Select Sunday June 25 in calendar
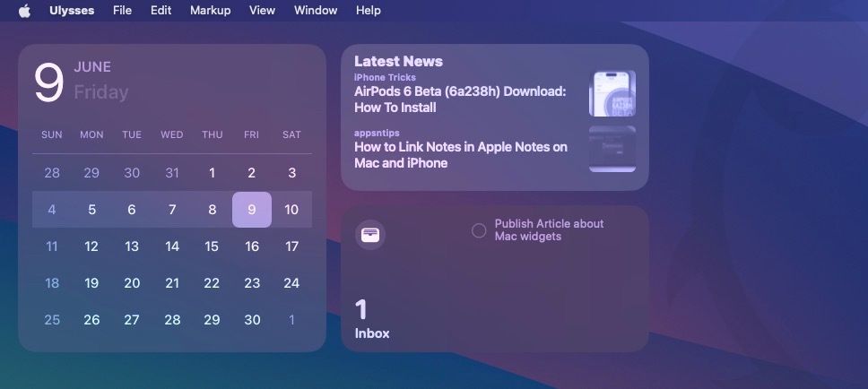Image resolution: width=868 pixels, height=389 pixels. click(52, 320)
